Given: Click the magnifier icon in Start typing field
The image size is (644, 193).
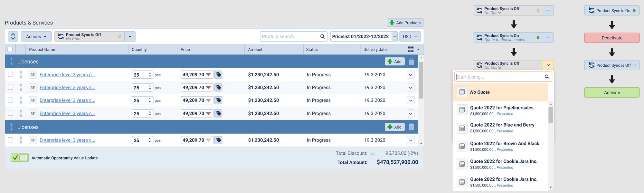Looking at the screenshot, I should 547,77.
